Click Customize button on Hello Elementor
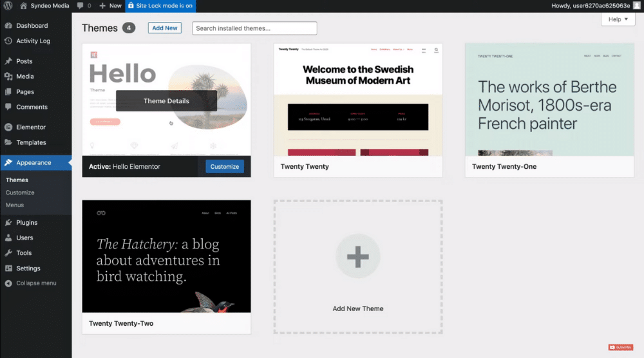 tap(225, 167)
